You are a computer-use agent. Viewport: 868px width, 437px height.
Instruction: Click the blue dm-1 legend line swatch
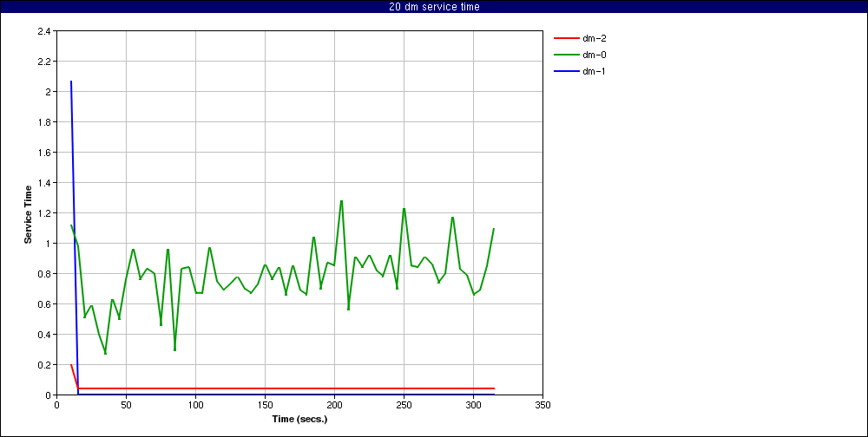pyautogui.click(x=565, y=71)
